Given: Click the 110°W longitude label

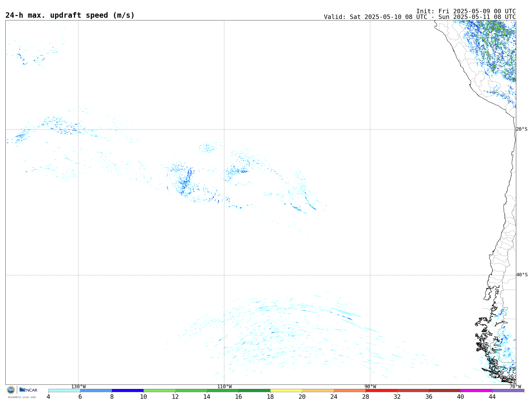Looking at the screenshot, I should pyautogui.click(x=224, y=387).
